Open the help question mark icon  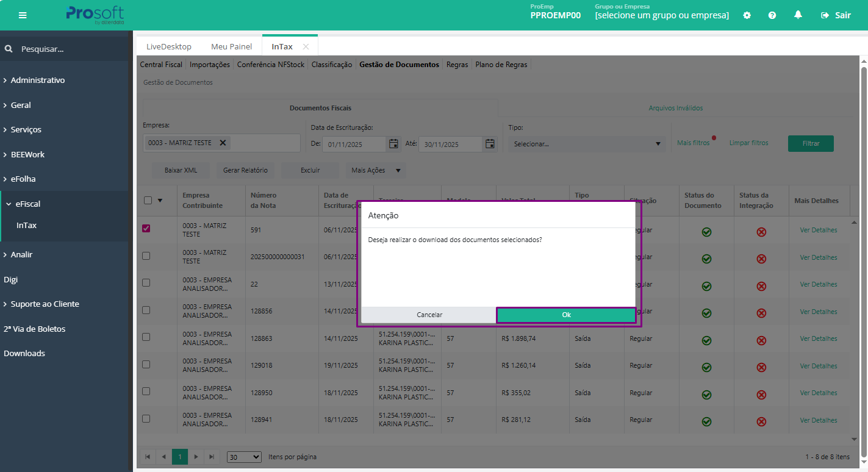pyautogui.click(x=772, y=15)
